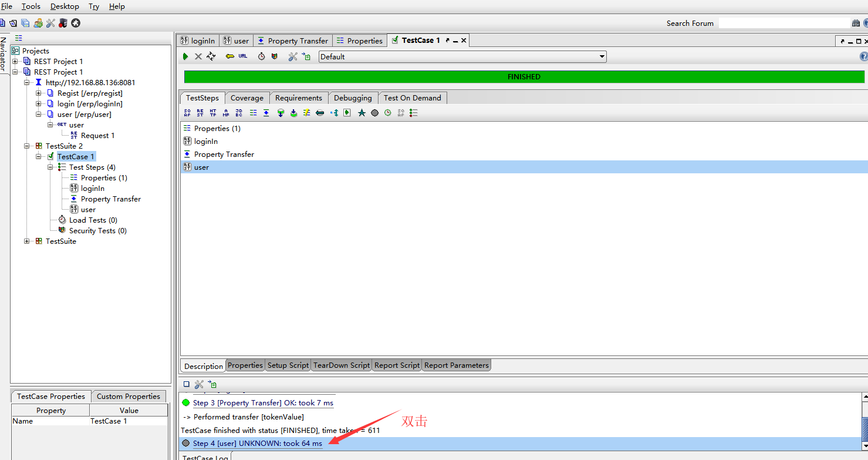Click the stopwatch load test icon
The image size is (868, 460).
[x=262, y=56]
